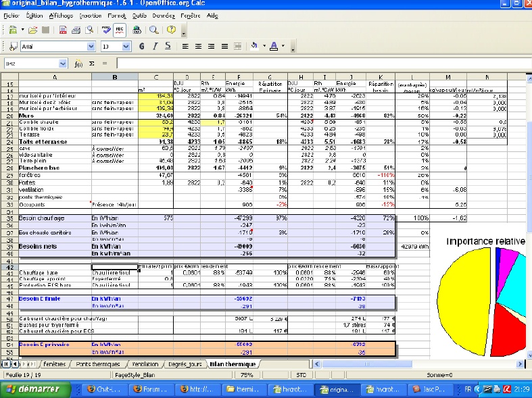Export the sheet directly as PDF
The width and height of the screenshot is (532, 398).
(x=63, y=30)
